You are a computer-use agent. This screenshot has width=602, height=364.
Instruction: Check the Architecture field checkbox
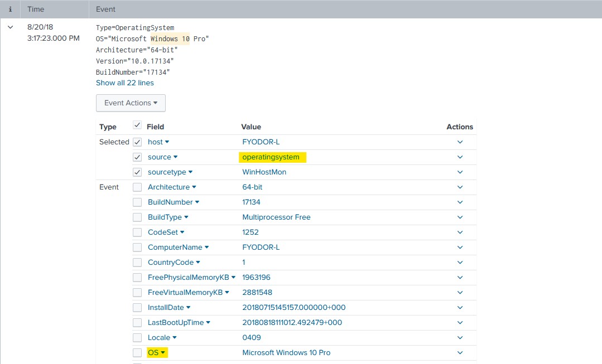coord(137,187)
